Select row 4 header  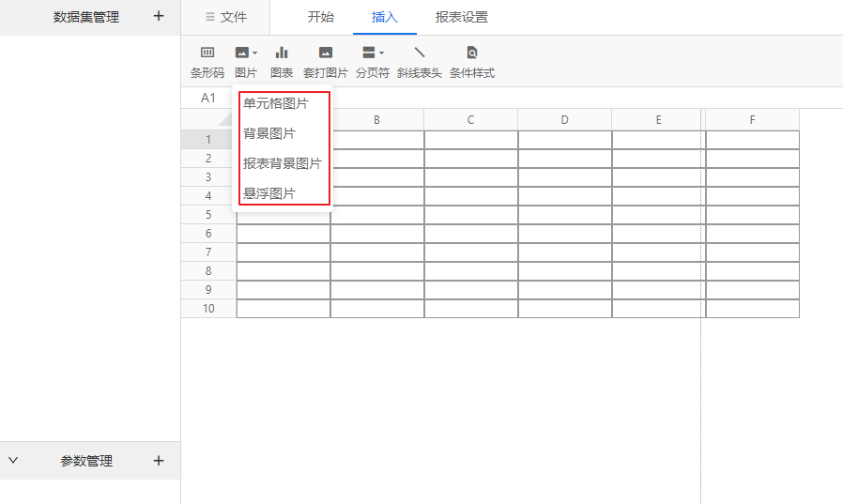tap(208, 196)
